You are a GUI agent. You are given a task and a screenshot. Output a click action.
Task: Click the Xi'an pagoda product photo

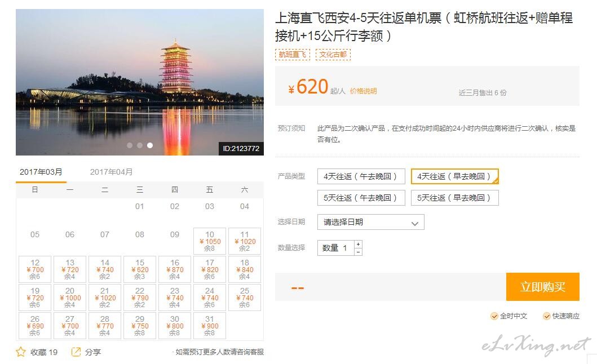pyautogui.click(x=140, y=82)
